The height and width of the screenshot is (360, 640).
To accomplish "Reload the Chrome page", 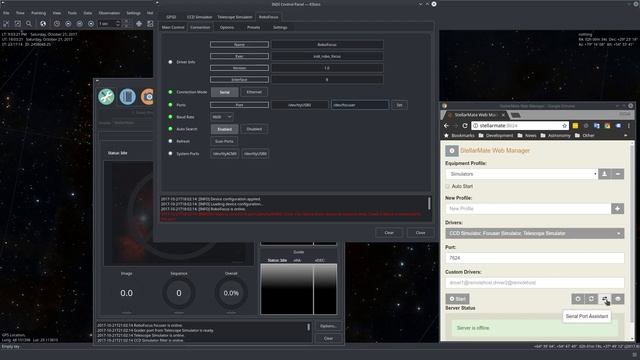I will 464,126.
